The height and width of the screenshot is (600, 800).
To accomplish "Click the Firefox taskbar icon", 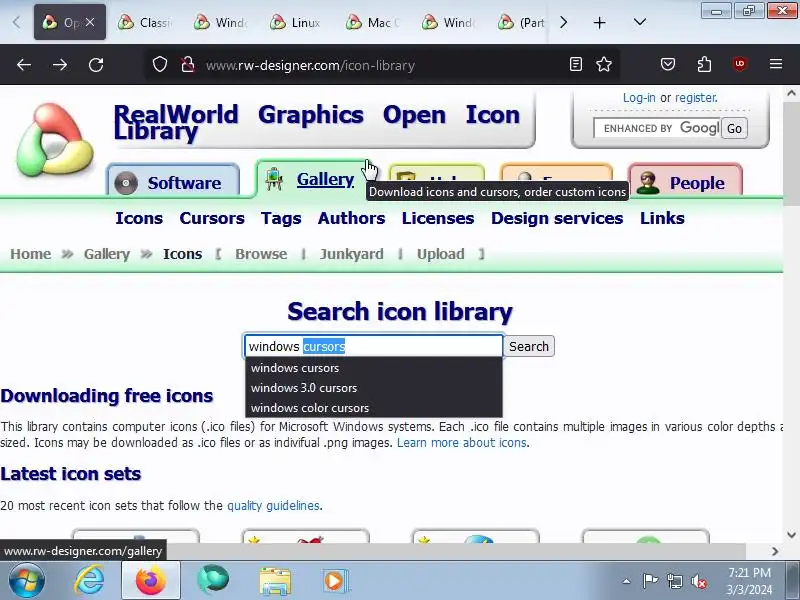I will coord(151,580).
